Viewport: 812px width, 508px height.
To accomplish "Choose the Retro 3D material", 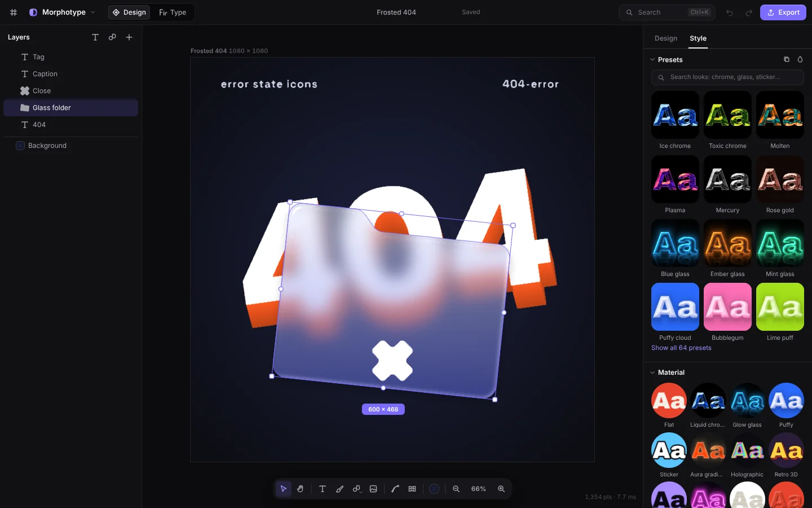I will coord(786,450).
